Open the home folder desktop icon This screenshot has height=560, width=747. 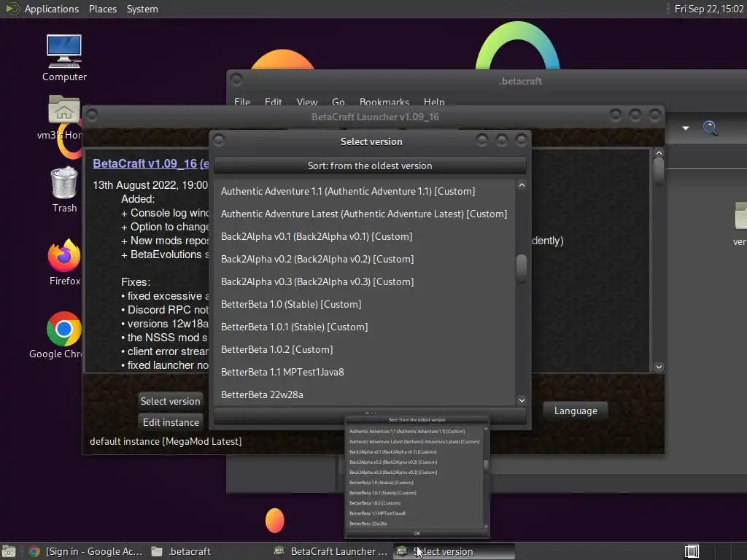coord(64,117)
